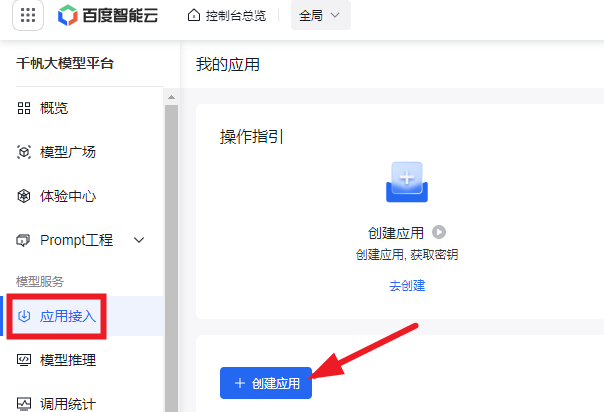Select 应用接入 in sidebar

(x=68, y=316)
